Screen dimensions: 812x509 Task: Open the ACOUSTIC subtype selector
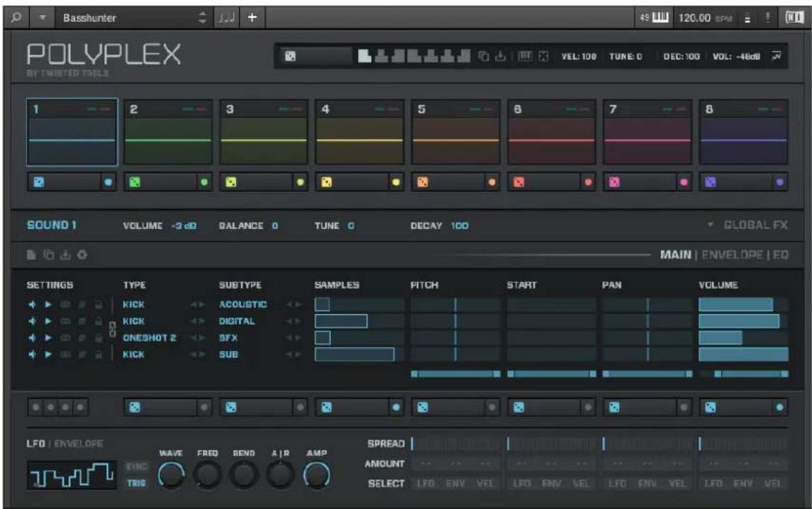tap(243, 304)
